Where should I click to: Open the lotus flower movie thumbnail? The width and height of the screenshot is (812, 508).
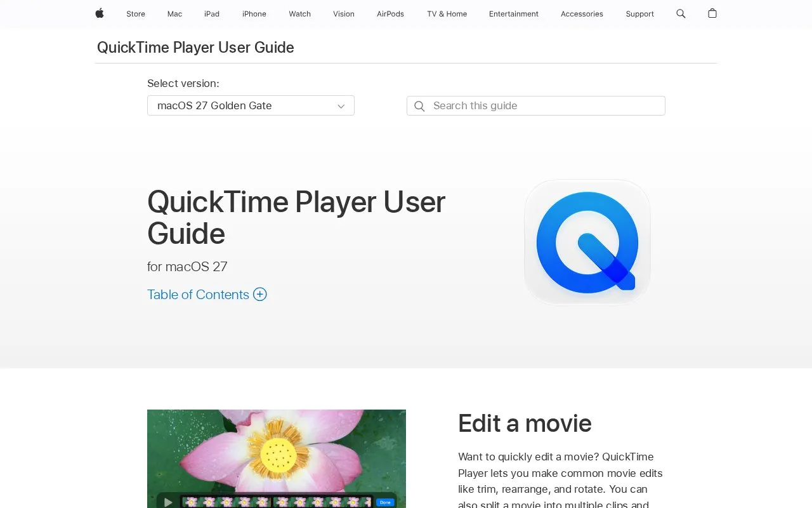pyautogui.click(x=277, y=458)
